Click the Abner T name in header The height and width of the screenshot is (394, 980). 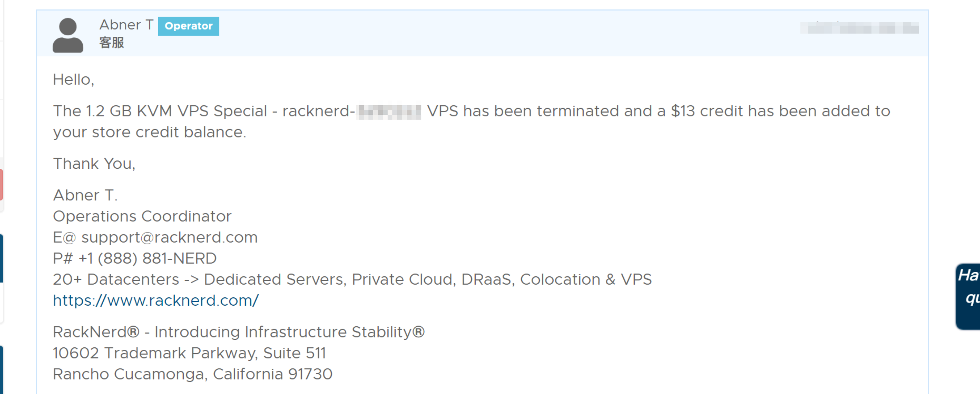click(126, 25)
